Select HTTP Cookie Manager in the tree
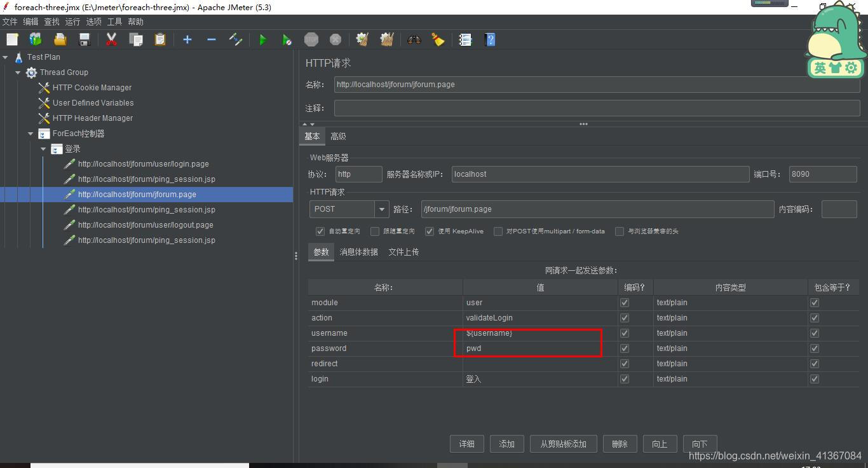868x468 pixels. point(92,88)
